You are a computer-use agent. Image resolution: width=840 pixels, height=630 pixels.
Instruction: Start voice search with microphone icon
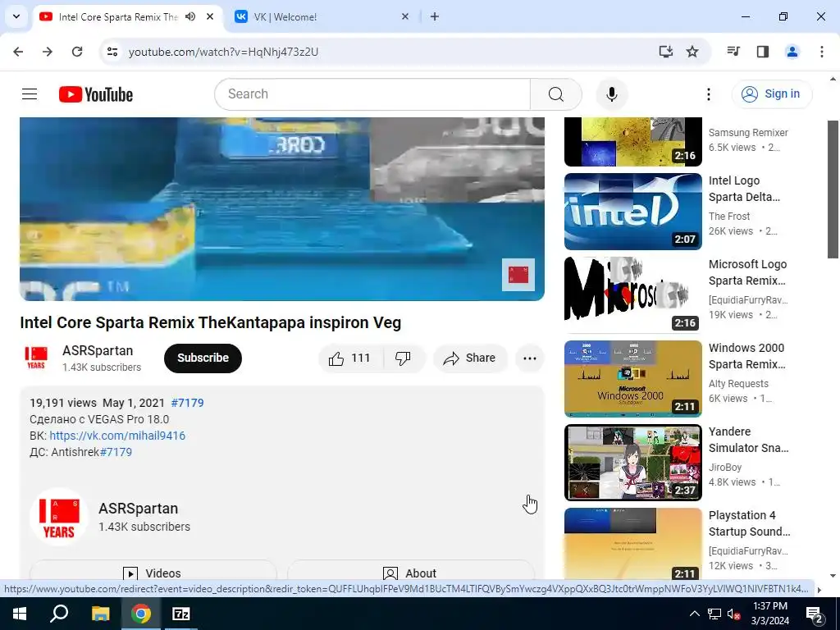click(x=611, y=94)
